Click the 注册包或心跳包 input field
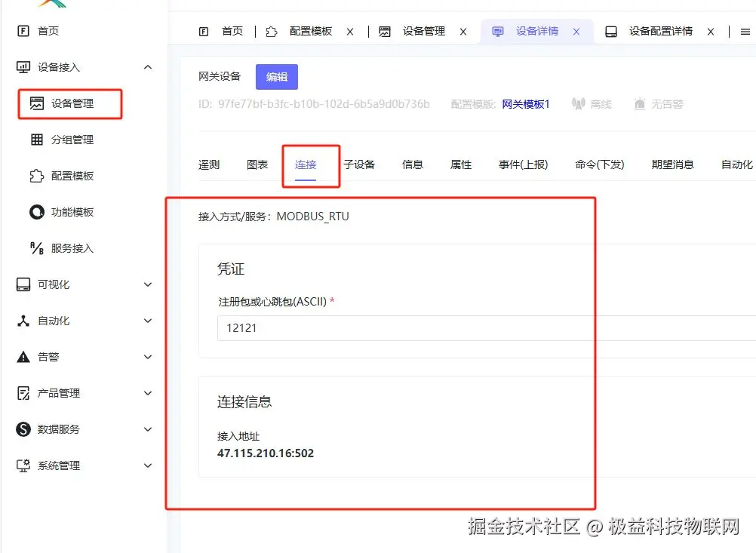This screenshot has height=553, width=756. [x=487, y=328]
